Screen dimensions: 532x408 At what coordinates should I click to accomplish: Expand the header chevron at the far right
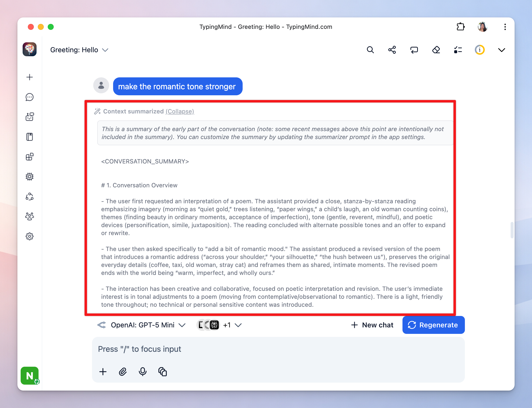click(x=501, y=50)
